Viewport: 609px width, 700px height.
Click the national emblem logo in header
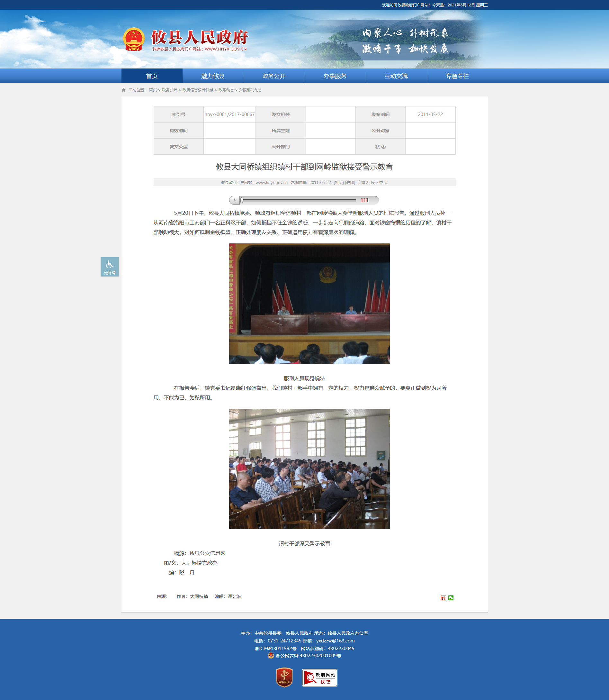(134, 39)
